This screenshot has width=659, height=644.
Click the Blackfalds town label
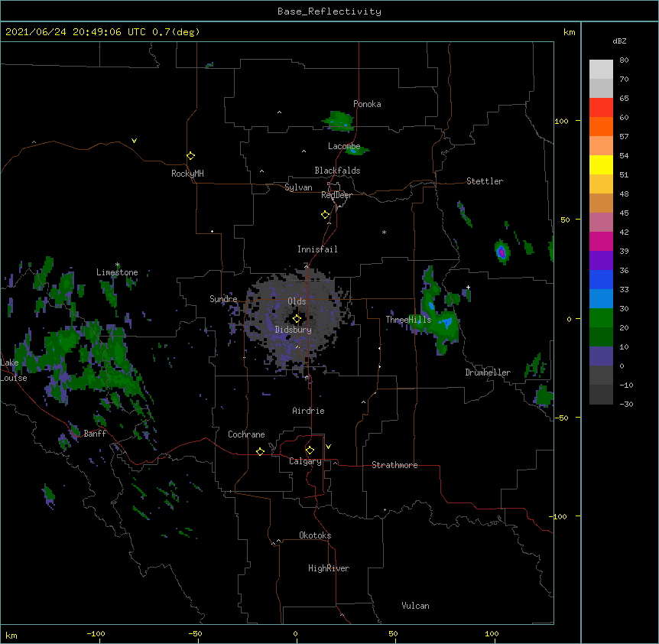tap(337, 171)
